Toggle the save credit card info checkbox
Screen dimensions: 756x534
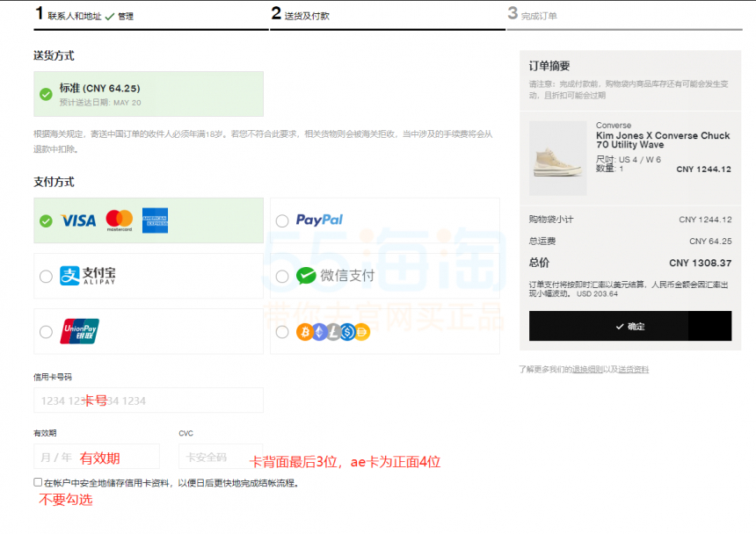(x=38, y=482)
